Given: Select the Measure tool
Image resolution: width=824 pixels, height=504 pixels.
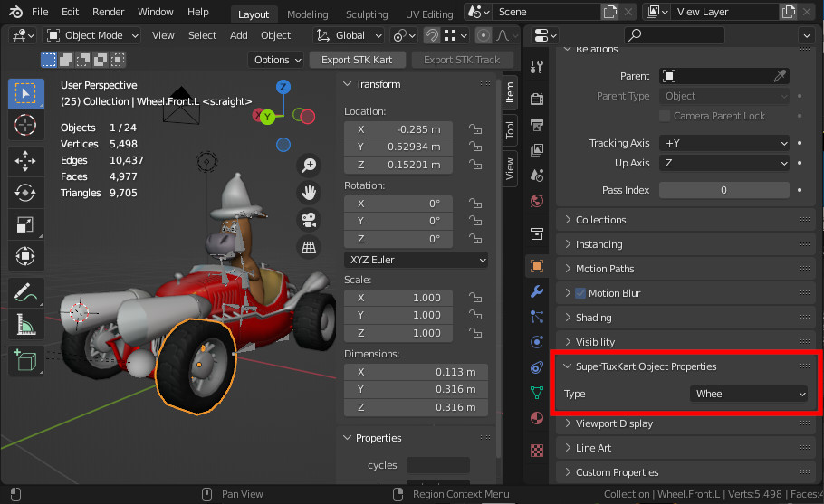Looking at the screenshot, I should (25, 325).
